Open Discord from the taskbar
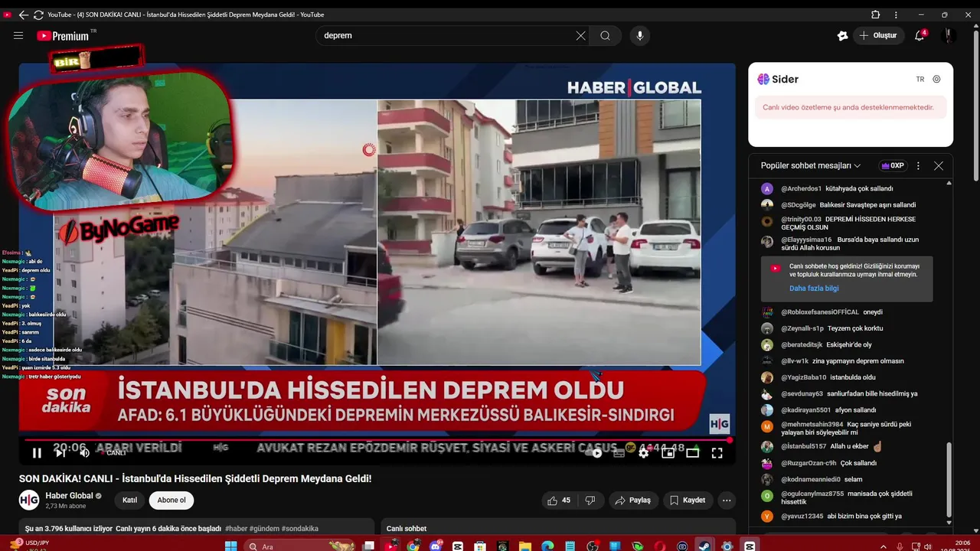Viewport: 980px width, 551px height. click(x=436, y=546)
